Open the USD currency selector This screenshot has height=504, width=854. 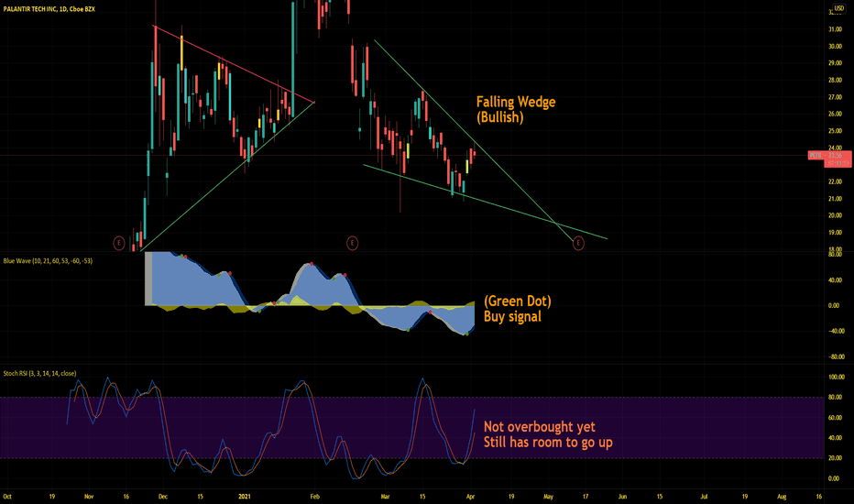tap(838, 8)
